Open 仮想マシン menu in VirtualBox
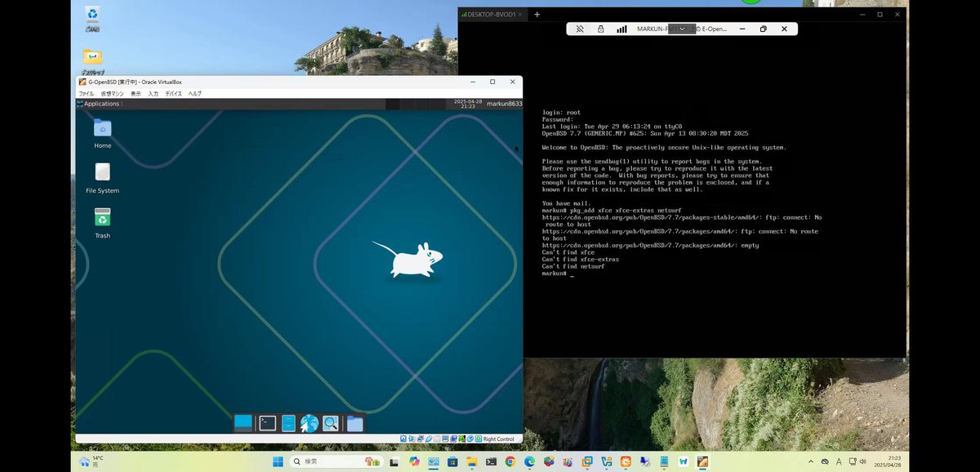Image resolution: width=980 pixels, height=472 pixels. point(112,94)
